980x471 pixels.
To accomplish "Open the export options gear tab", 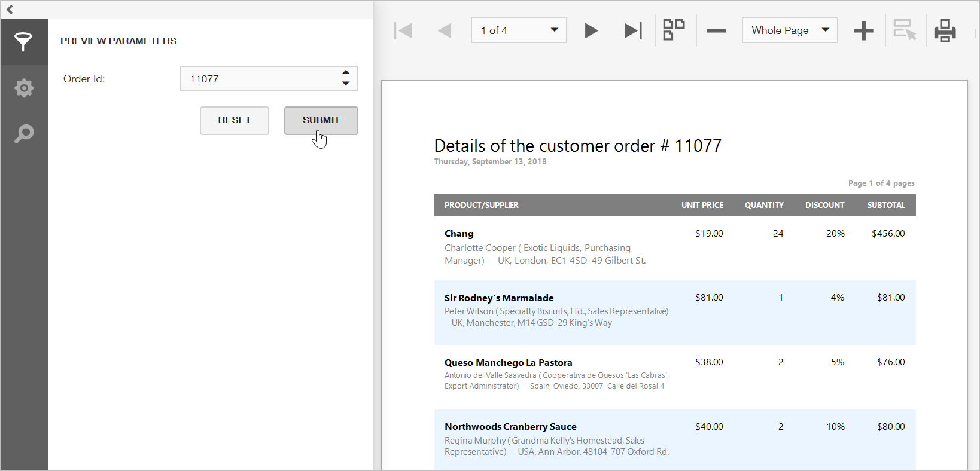I will [x=23, y=88].
